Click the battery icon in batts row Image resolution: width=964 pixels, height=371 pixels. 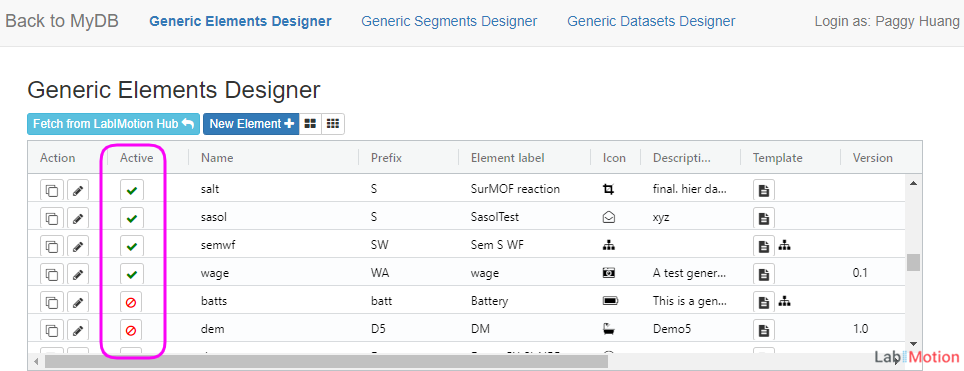(x=610, y=301)
